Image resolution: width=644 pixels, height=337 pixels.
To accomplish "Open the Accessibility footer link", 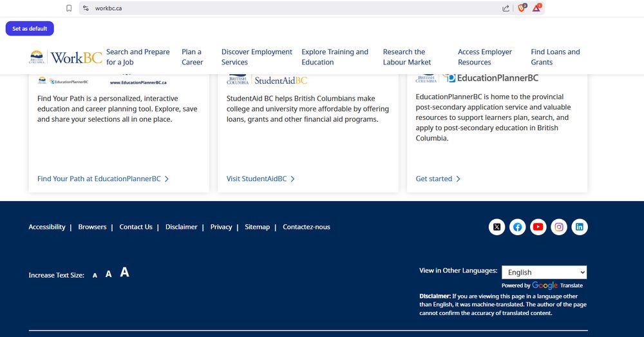I will (47, 227).
